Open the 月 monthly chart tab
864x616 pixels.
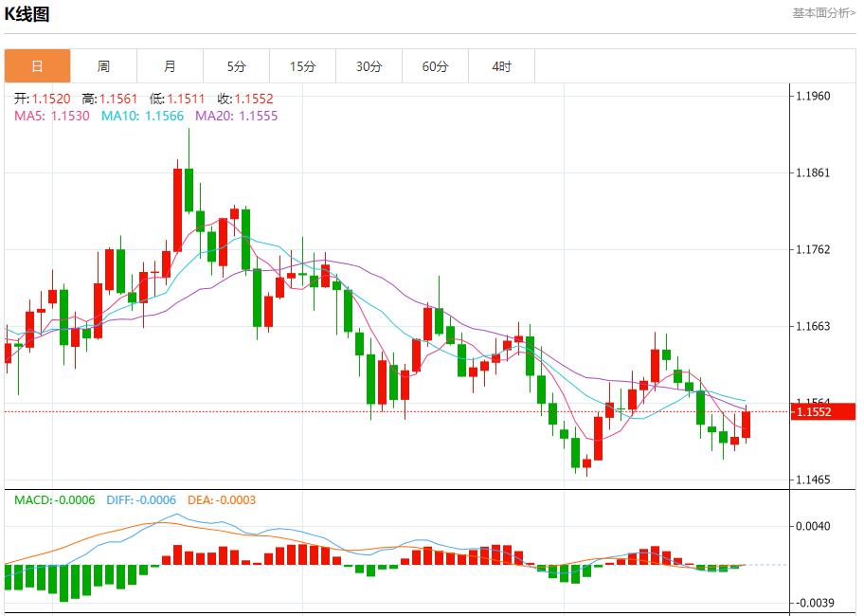point(170,66)
